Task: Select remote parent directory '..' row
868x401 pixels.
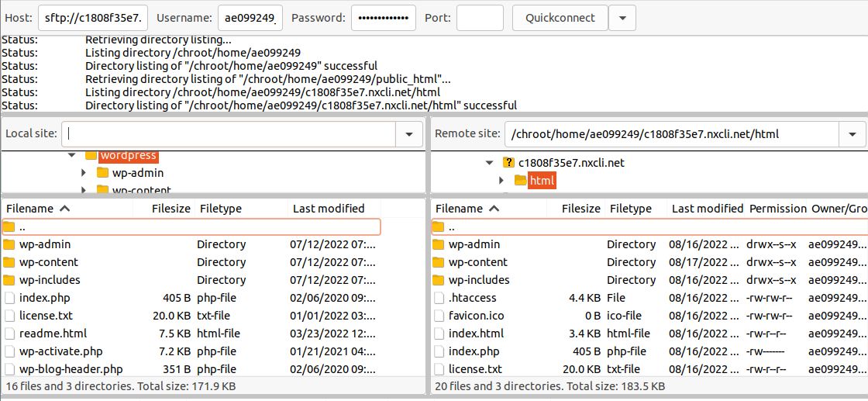Action: (649, 226)
